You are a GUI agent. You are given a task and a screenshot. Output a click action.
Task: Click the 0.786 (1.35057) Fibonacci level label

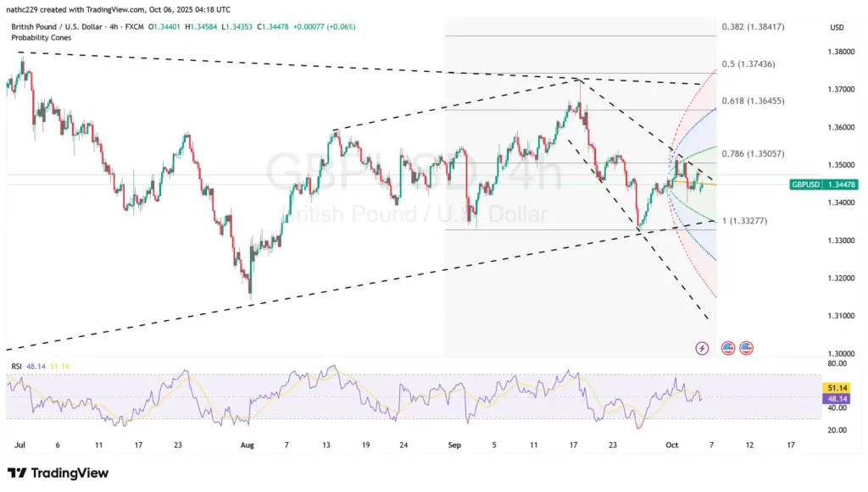tap(753, 154)
